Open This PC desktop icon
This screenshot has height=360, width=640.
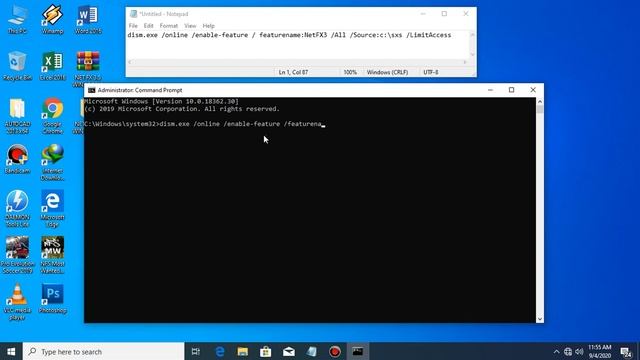tap(17, 19)
